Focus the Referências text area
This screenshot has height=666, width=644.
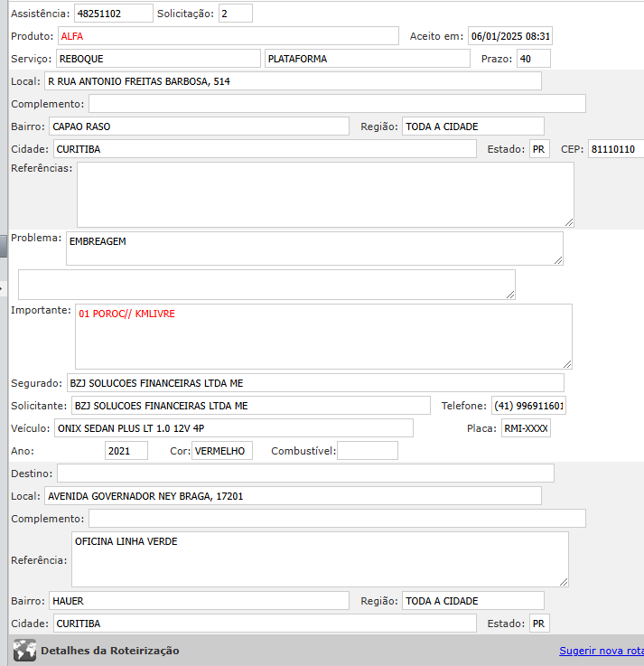[325, 194]
